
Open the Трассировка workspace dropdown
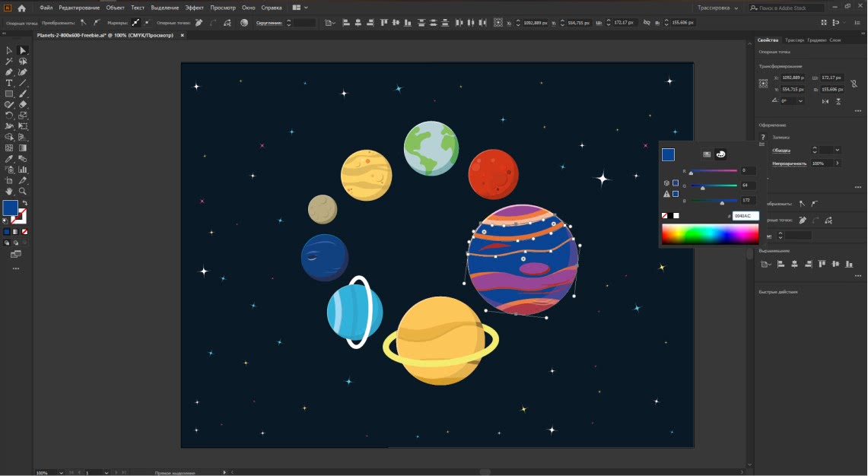click(x=718, y=8)
